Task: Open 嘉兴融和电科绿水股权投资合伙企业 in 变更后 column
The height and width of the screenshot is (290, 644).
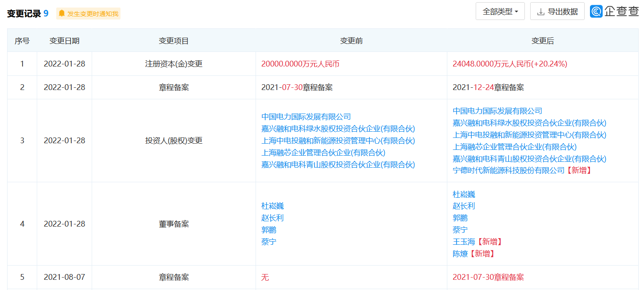Action: click(x=529, y=123)
